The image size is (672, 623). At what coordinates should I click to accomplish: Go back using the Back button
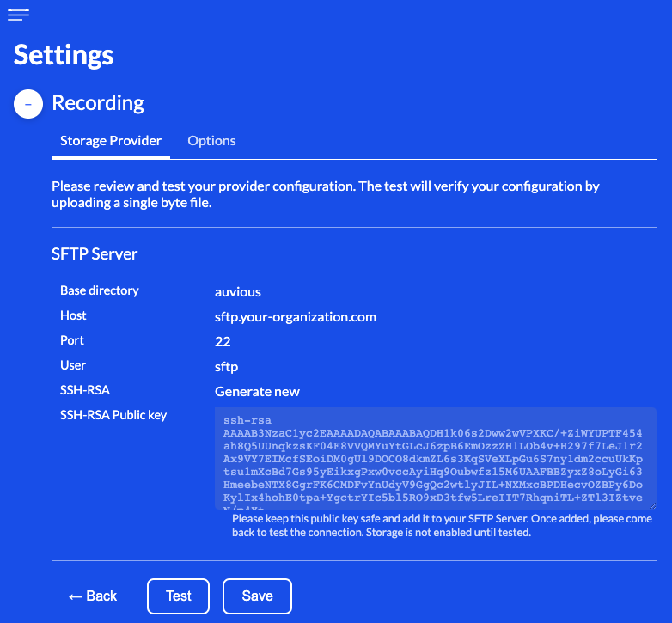tap(93, 596)
